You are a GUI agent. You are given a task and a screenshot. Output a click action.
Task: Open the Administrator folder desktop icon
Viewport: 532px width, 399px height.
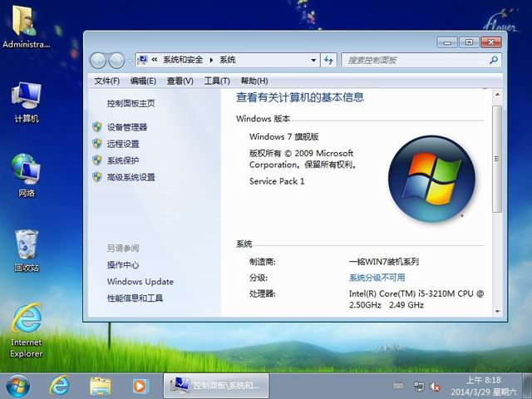tap(26, 26)
